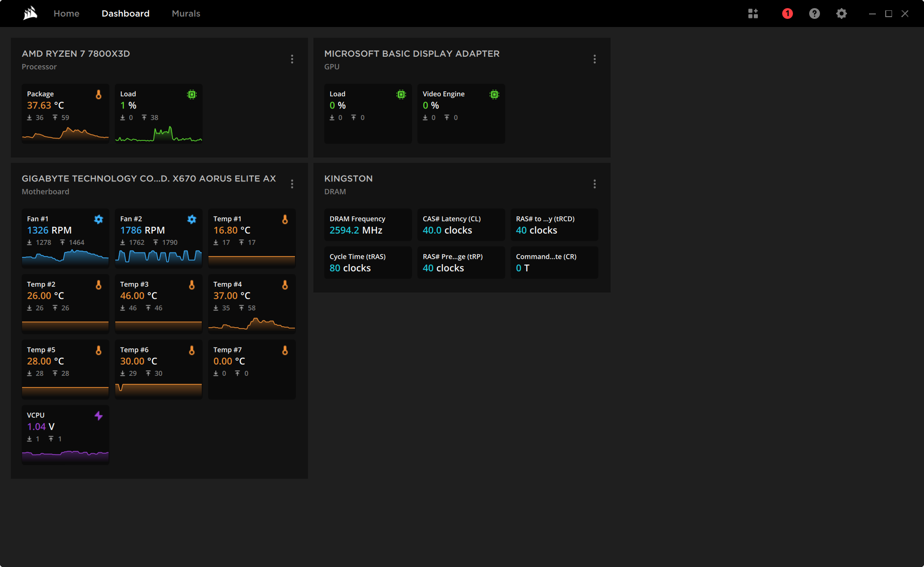Click the RAS# to (tRCD) 40 clocks value
The height and width of the screenshot is (567, 924).
tap(536, 230)
